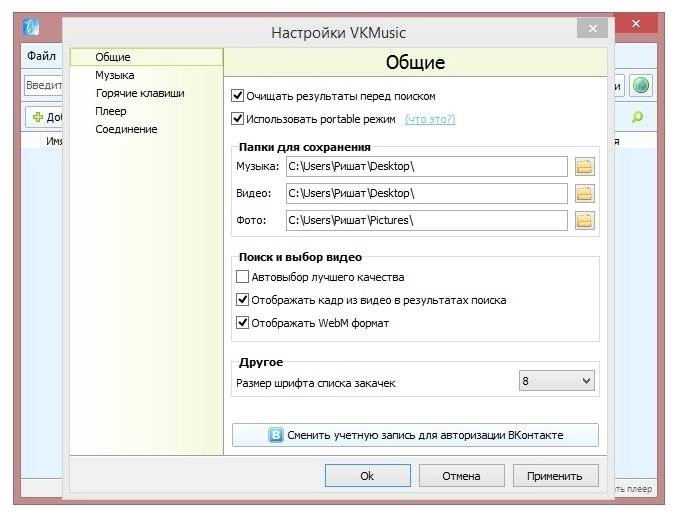This screenshot has width=682, height=524.
Task: Open the (что это?) help link
Action: coord(430,119)
